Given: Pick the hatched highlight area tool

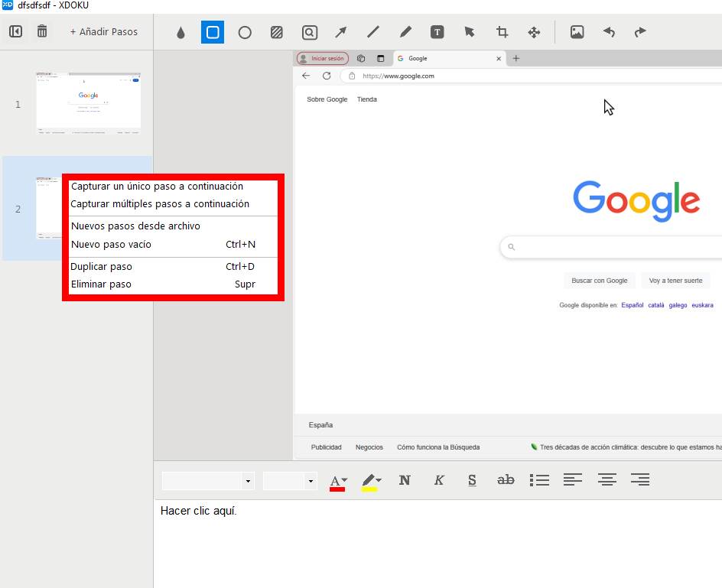Looking at the screenshot, I should (x=277, y=32).
